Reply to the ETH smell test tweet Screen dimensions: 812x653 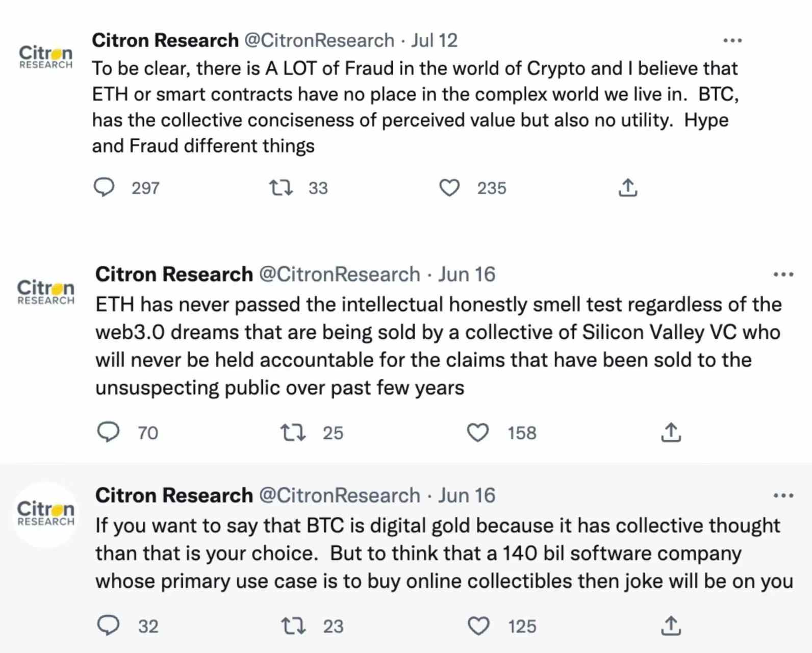click(108, 433)
